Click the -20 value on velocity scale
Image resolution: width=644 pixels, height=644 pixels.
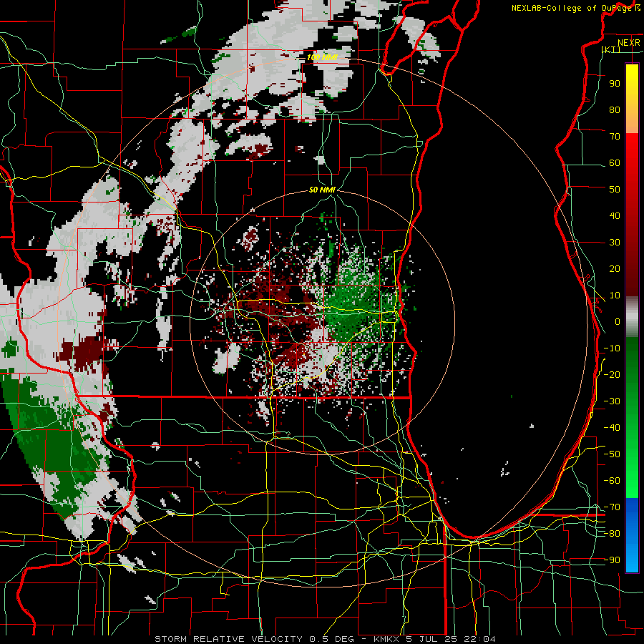(x=612, y=375)
